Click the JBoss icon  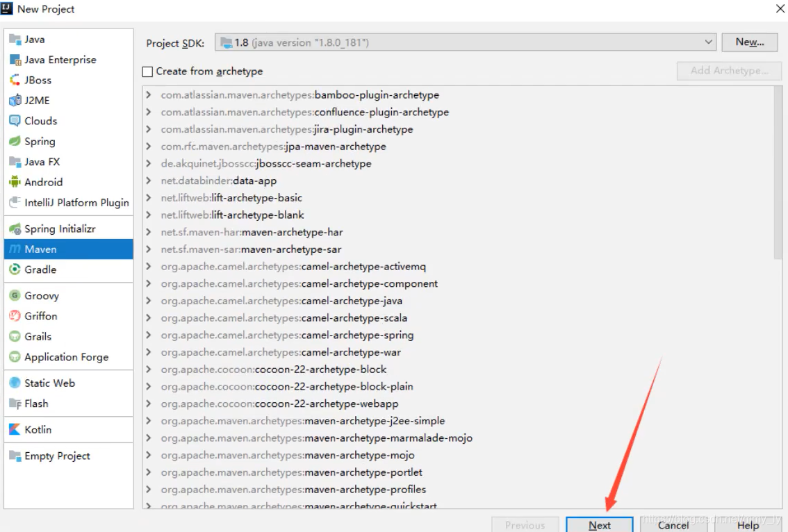coord(15,80)
